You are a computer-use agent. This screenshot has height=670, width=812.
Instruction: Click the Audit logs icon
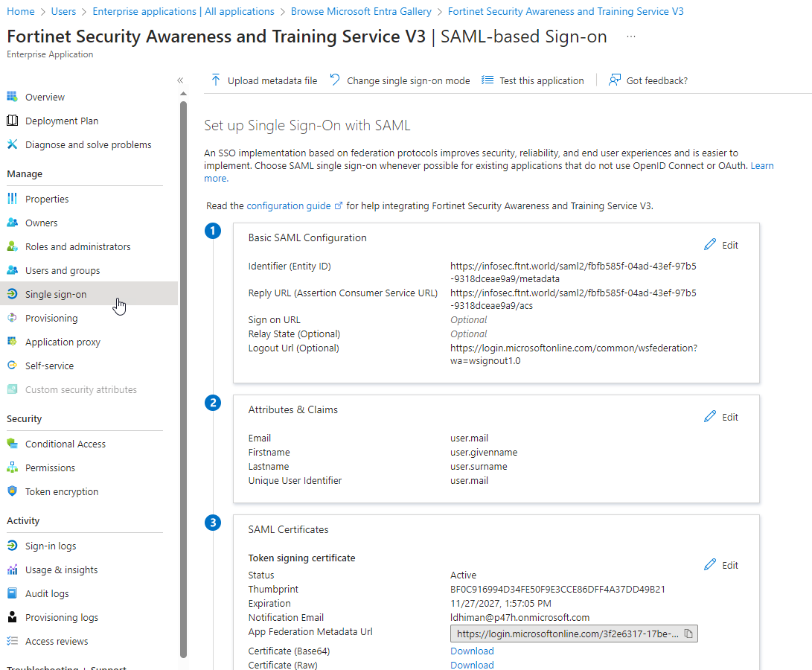[12, 593]
